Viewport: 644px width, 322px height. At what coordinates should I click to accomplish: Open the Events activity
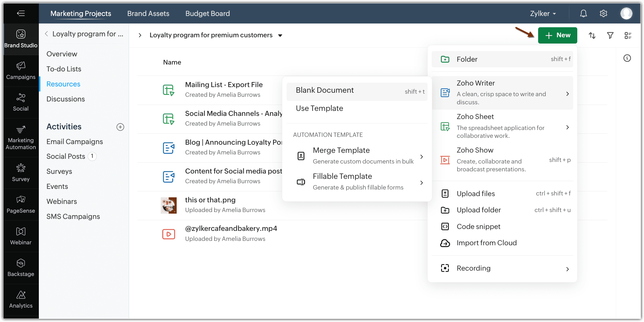pos(57,186)
